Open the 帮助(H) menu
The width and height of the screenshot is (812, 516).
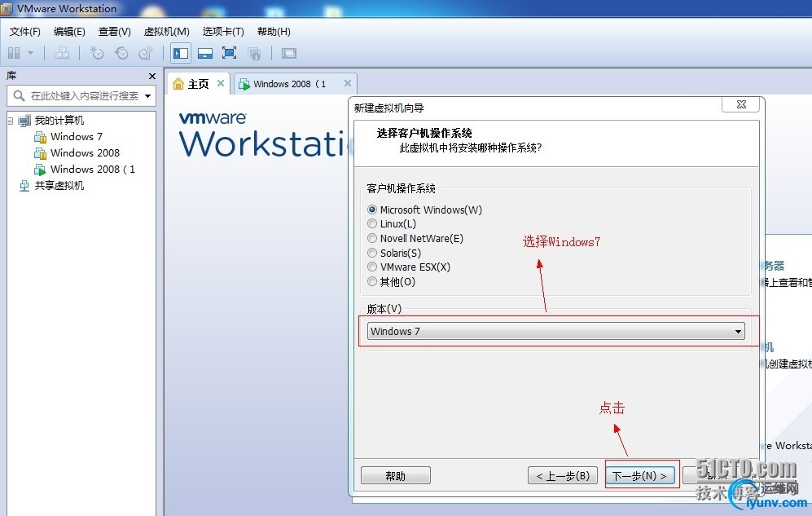click(x=274, y=32)
